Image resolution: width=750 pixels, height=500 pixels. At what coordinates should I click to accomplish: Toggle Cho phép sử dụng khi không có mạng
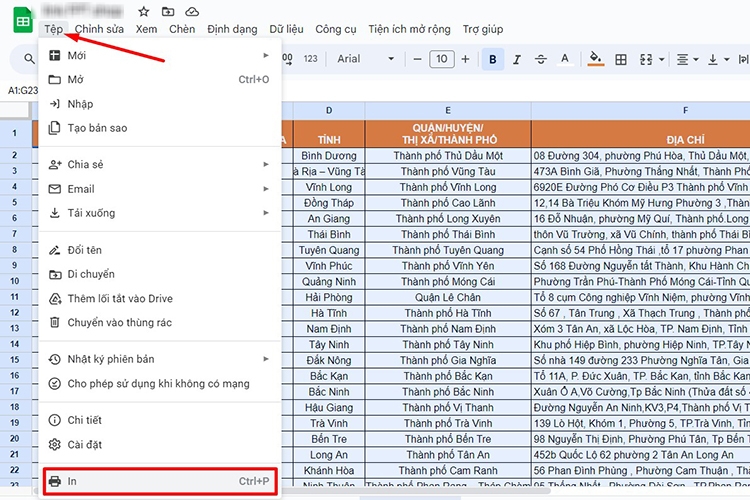(x=159, y=384)
